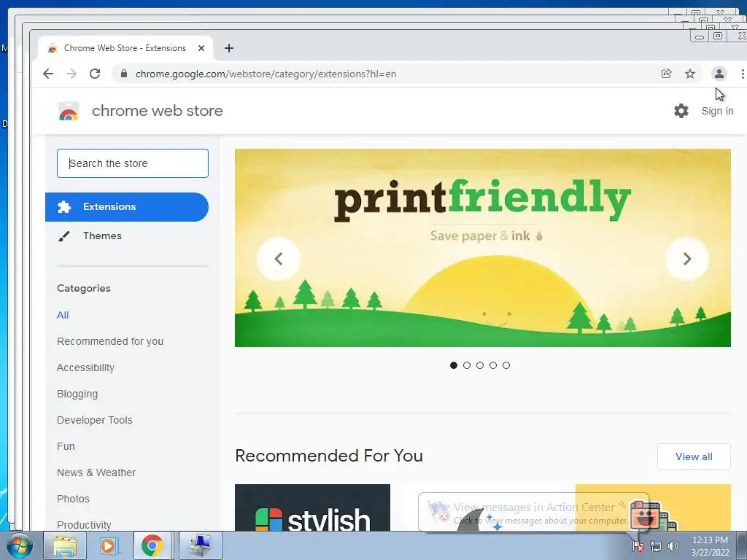Open the web store settings gear

tap(681, 111)
